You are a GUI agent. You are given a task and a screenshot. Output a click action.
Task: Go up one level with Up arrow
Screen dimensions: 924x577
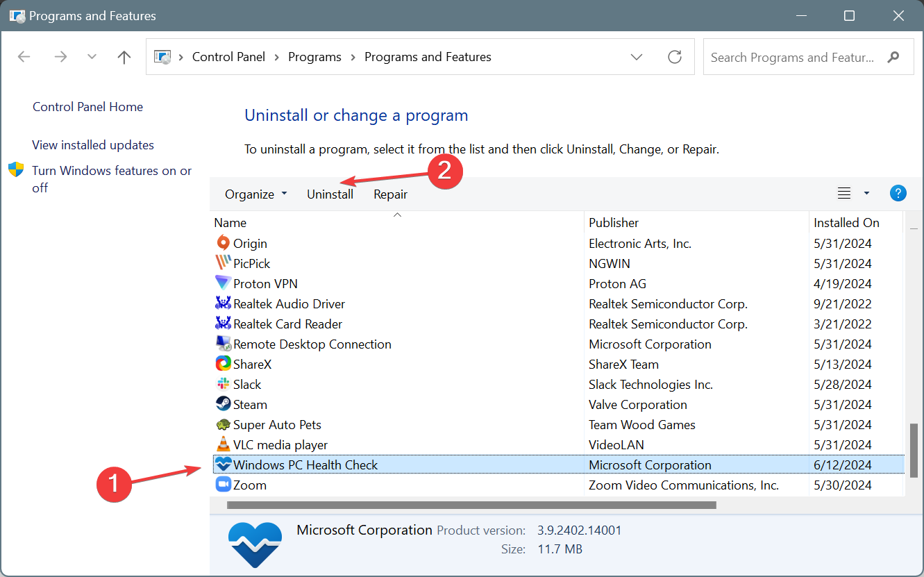coord(124,57)
